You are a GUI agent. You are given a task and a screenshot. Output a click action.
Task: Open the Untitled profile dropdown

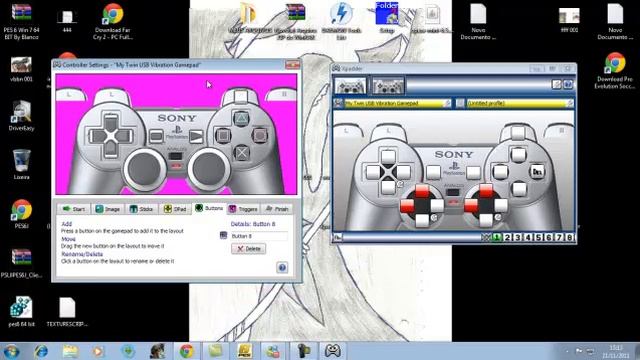[520, 103]
